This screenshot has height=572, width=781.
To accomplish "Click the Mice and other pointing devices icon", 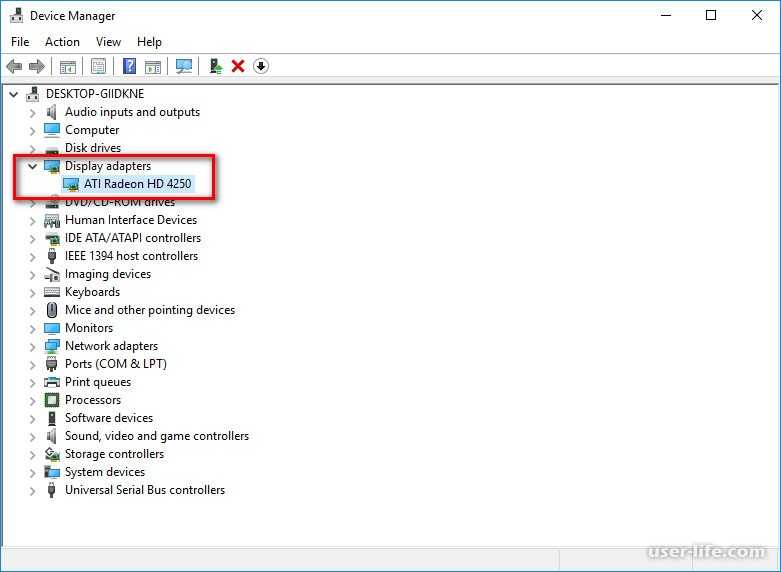I will click(x=52, y=310).
